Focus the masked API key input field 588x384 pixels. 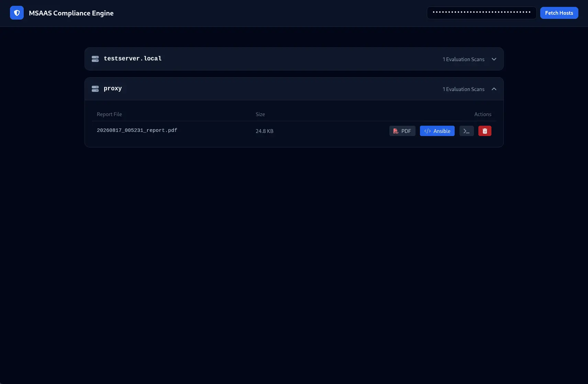[481, 13]
